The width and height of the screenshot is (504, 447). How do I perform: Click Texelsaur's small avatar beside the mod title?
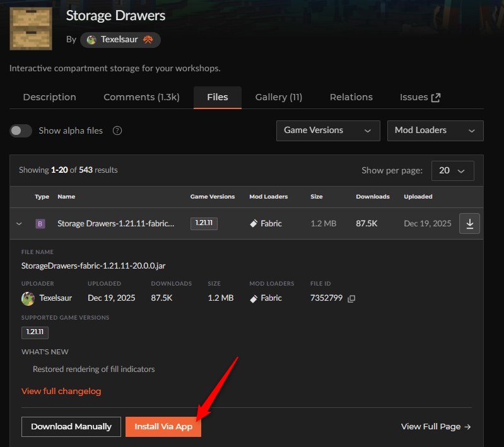(91, 40)
